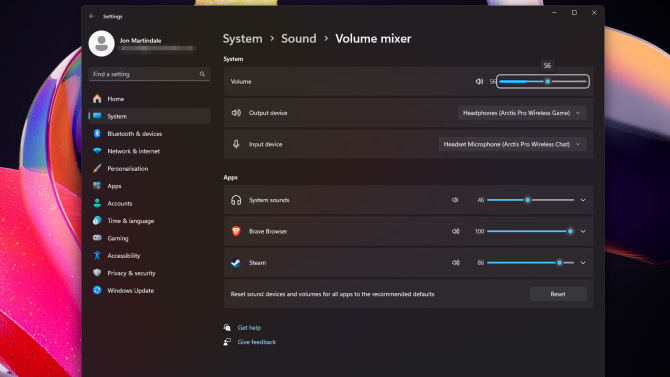This screenshot has height=377, width=670.
Task: Open Apps settings in the sidebar
Action: [149, 186]
